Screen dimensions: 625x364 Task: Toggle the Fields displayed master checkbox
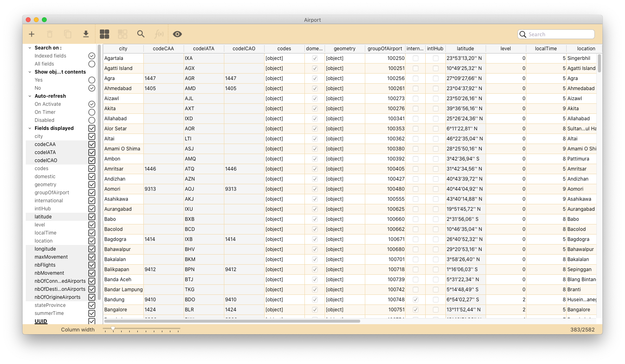pyautogui.click(x=92, y=128)
